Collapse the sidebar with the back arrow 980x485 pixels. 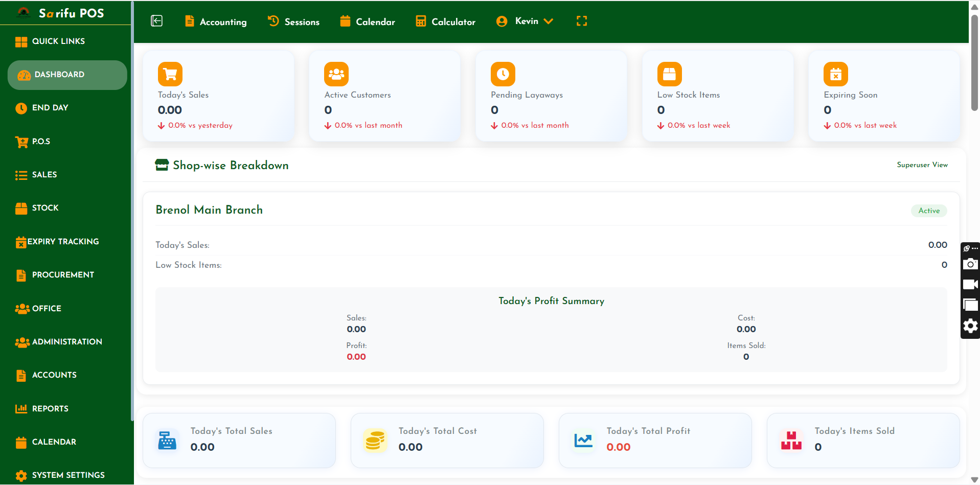(156, 21)
